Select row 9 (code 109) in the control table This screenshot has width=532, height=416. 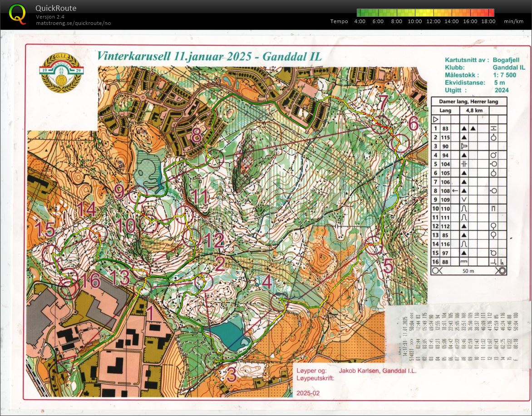pos(468,200)
